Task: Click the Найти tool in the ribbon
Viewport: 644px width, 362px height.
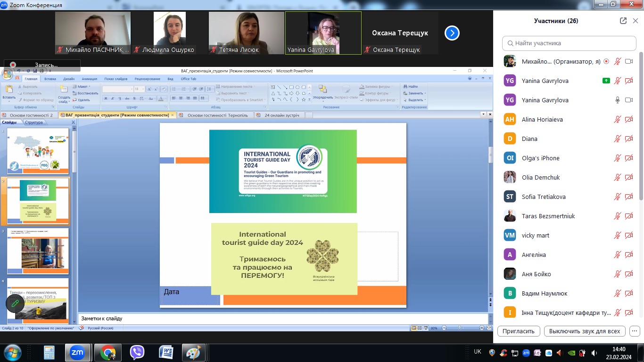Action: 411,87
